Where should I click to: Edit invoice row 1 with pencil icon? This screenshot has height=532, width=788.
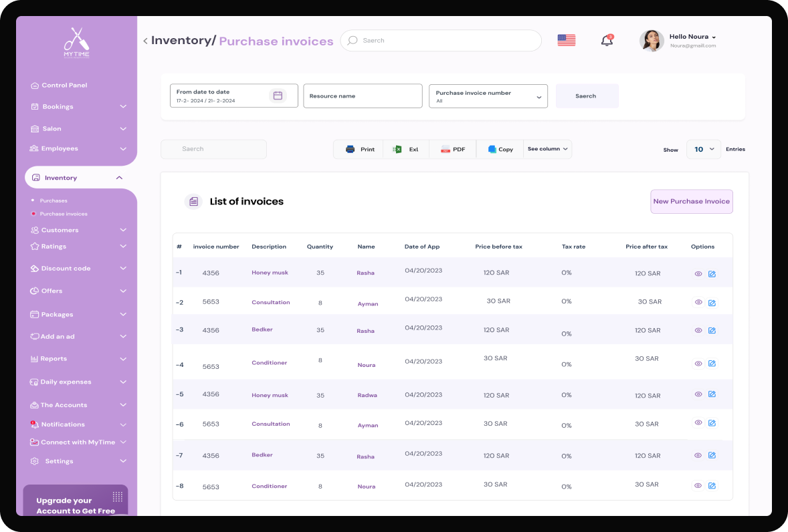tap(712, 274)
